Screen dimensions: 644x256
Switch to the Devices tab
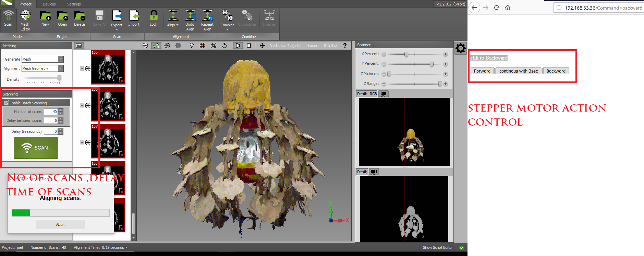pyautogui.click(x=49, y=4)
